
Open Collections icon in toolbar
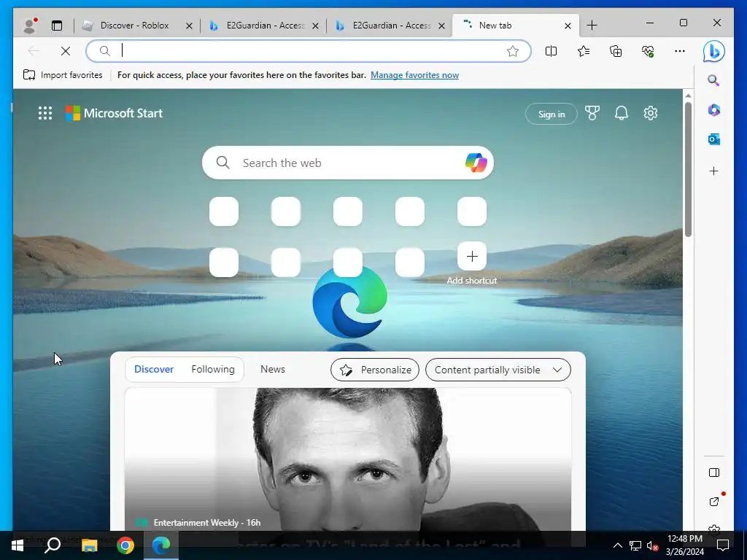[x=616, y=51]
